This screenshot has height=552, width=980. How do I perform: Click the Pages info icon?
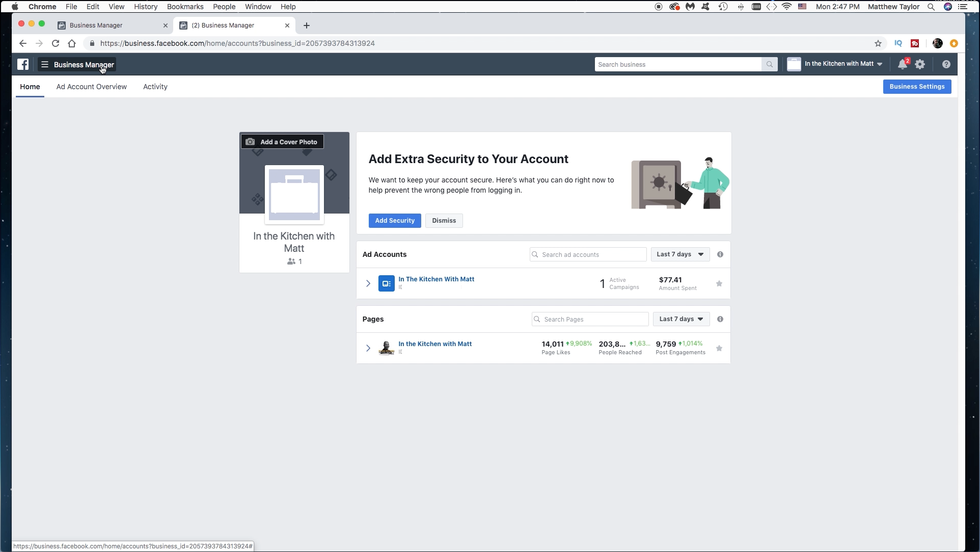pyautogui.click(x=720, y=319)
